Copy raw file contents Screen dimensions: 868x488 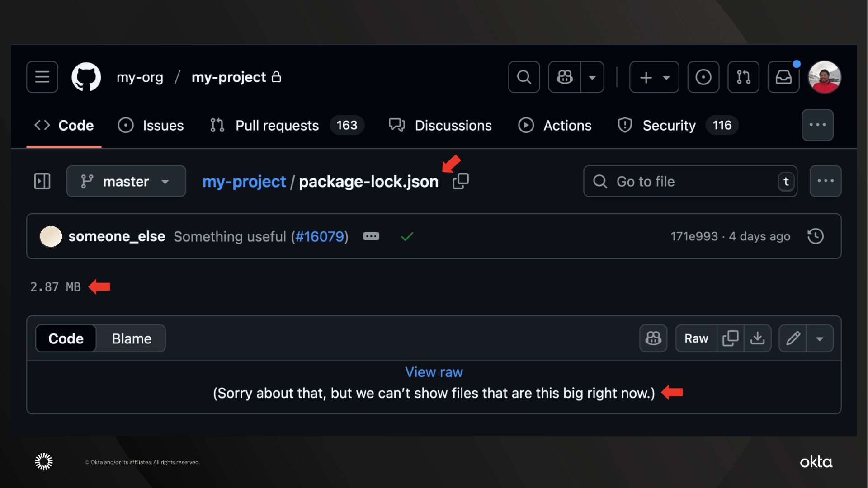(x=730, y=338)
